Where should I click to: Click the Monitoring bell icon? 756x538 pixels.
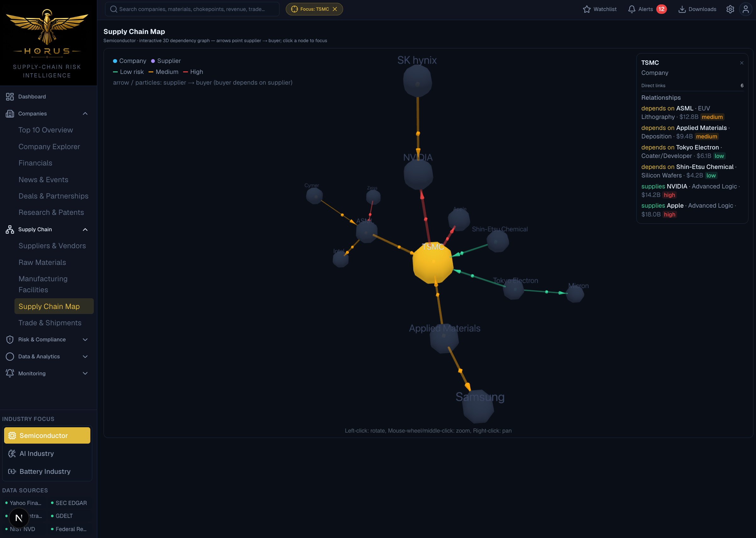(x=10, y=373)
